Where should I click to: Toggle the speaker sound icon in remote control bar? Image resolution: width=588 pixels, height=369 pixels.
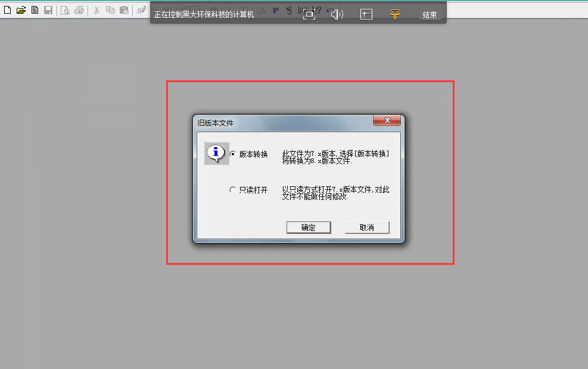337,15
